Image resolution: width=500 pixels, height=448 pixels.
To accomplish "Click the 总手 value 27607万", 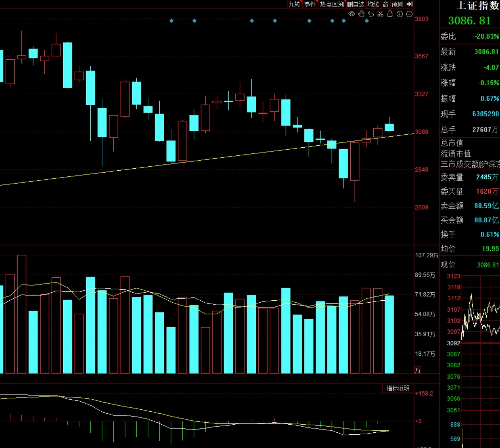I will click(485, 129).
